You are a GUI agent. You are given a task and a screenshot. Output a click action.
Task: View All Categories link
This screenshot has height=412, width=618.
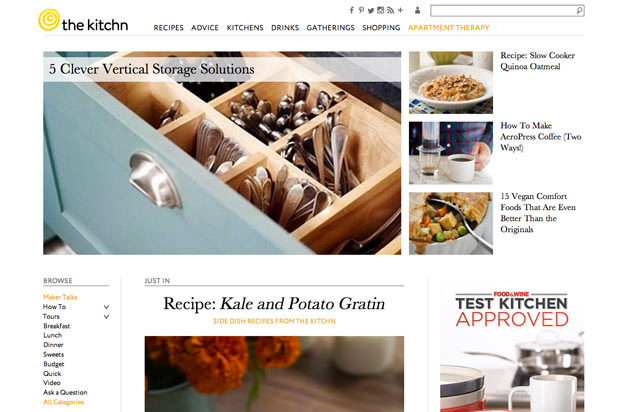(63, 402)
